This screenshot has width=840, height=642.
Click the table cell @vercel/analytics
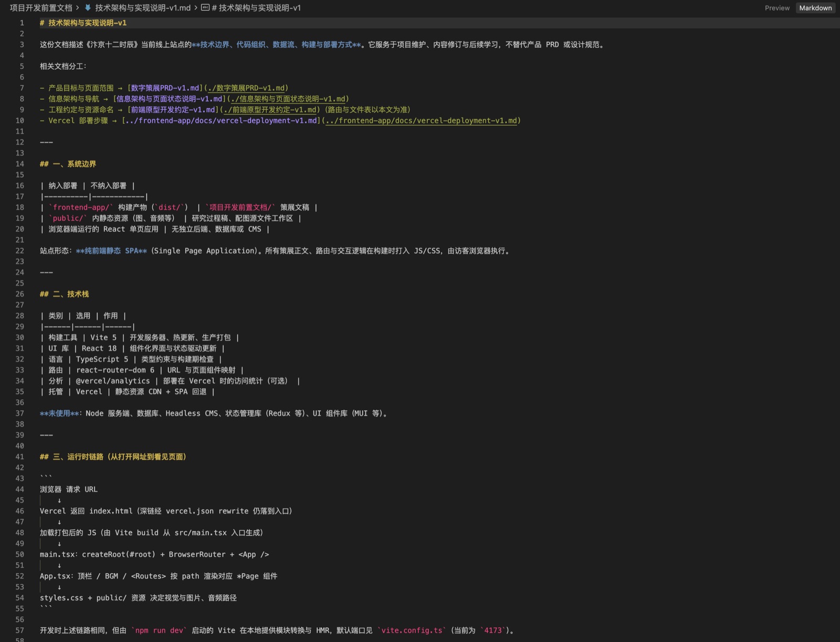113,381
